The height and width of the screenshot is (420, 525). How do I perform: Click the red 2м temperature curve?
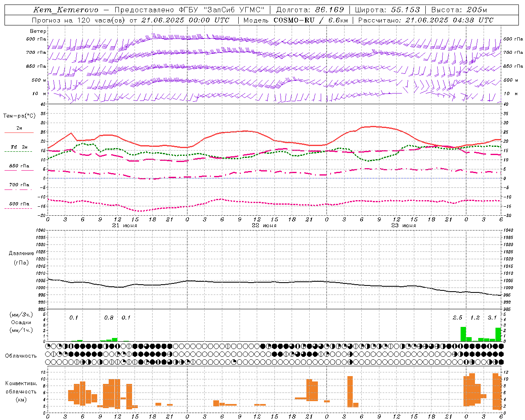click(x=246, y=131)
